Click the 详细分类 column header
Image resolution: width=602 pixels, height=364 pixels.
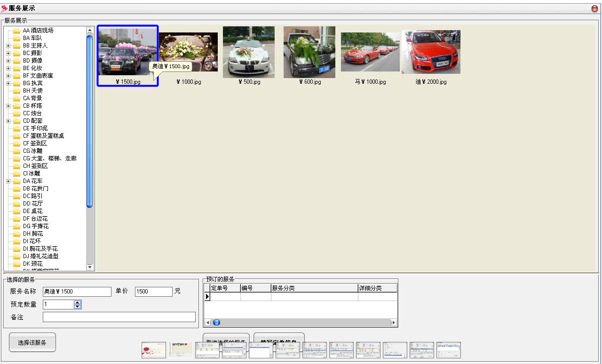click(x=378, y=288)
